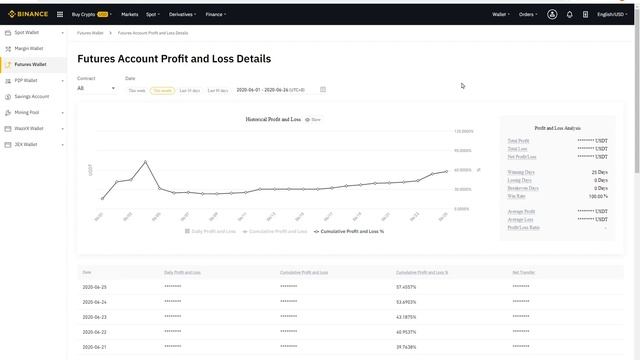Open the English/USD language selector
The image size is (640, 360).
pyautogui.click(x=612, y=14)
